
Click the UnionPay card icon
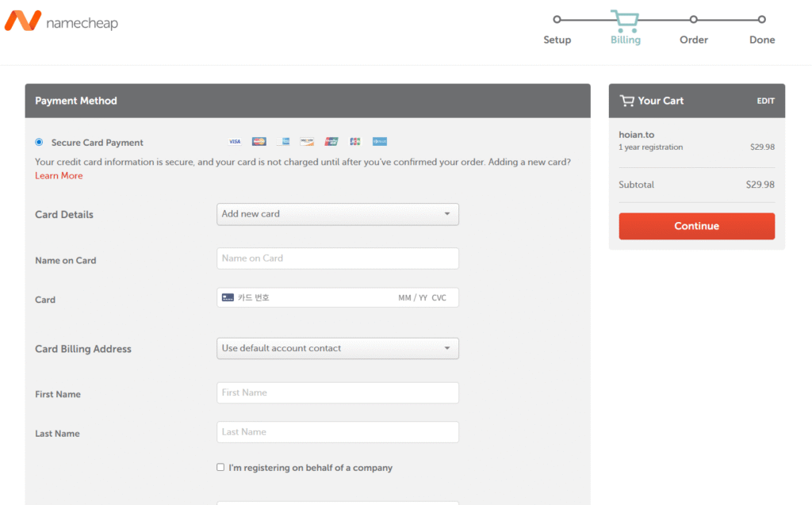[331, 142]
